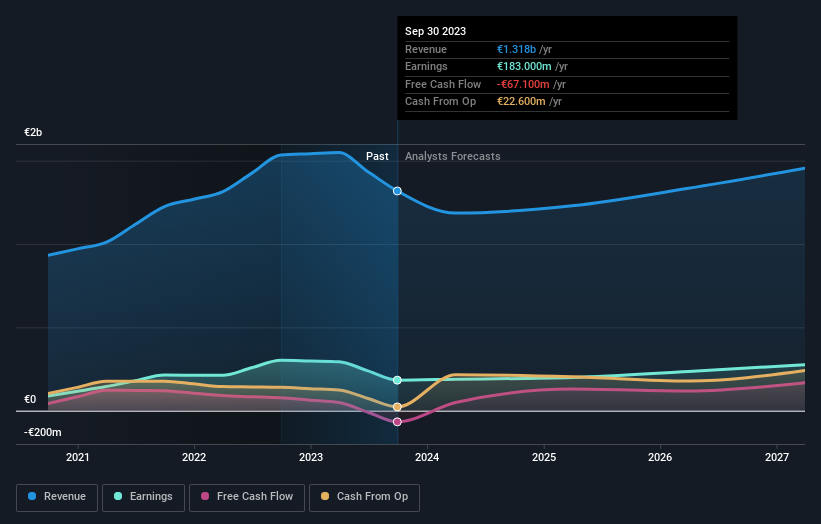Screen dimensions: 821x524
Task: Click the Earnings row label in tooltip
Action: coord(426,66)
